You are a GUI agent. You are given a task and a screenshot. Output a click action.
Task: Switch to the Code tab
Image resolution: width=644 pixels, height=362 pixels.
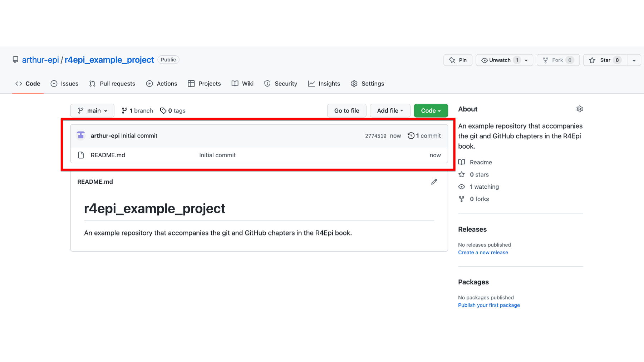28,84
